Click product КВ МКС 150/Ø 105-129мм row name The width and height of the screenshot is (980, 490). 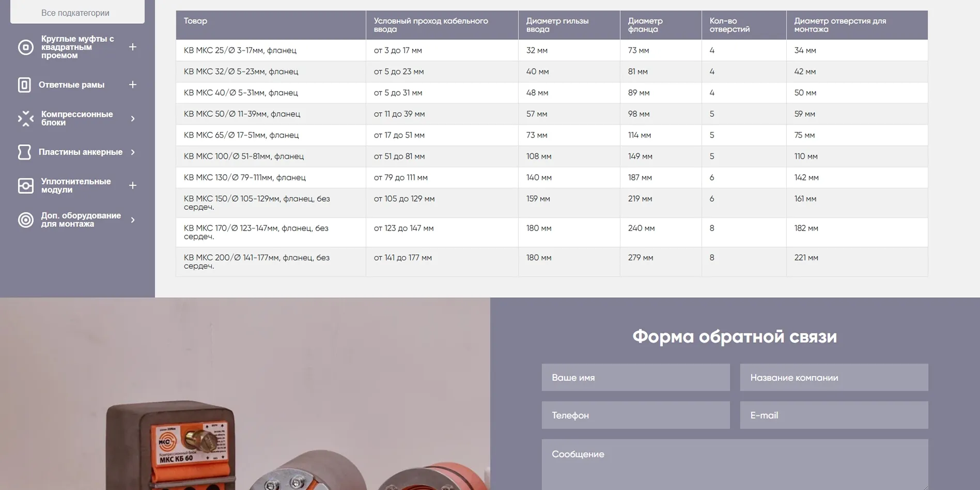[x=257, y=203]
